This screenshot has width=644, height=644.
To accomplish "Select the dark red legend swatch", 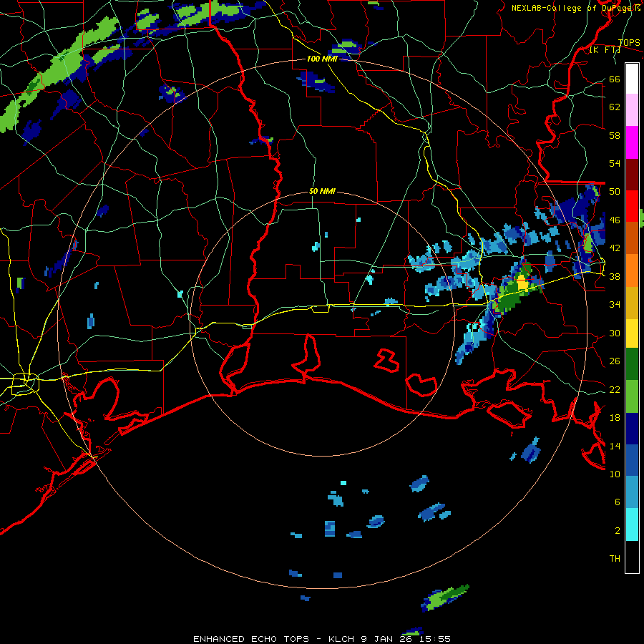I will pyautogui.click(x=632, y=175).
